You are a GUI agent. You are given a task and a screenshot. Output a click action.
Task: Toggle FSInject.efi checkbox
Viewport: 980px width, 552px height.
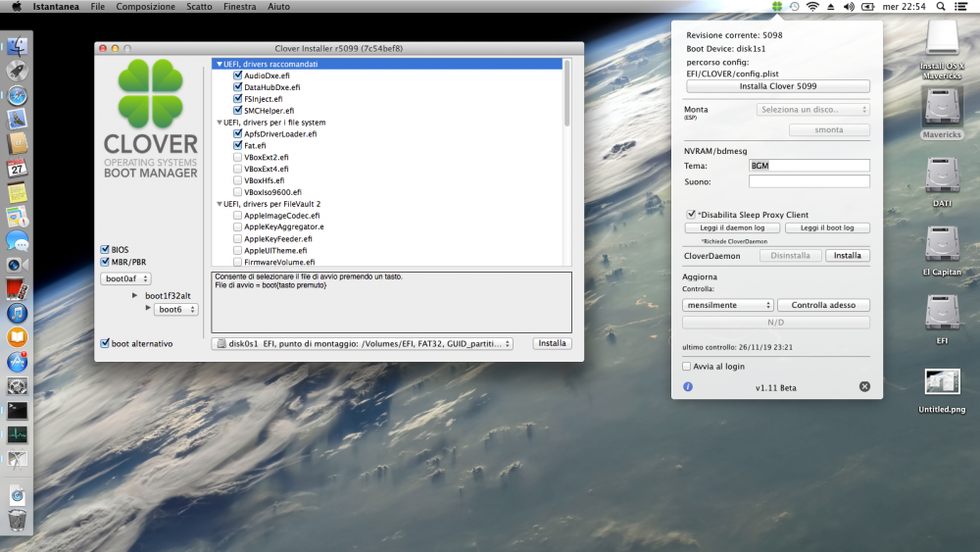click(237, 98)
